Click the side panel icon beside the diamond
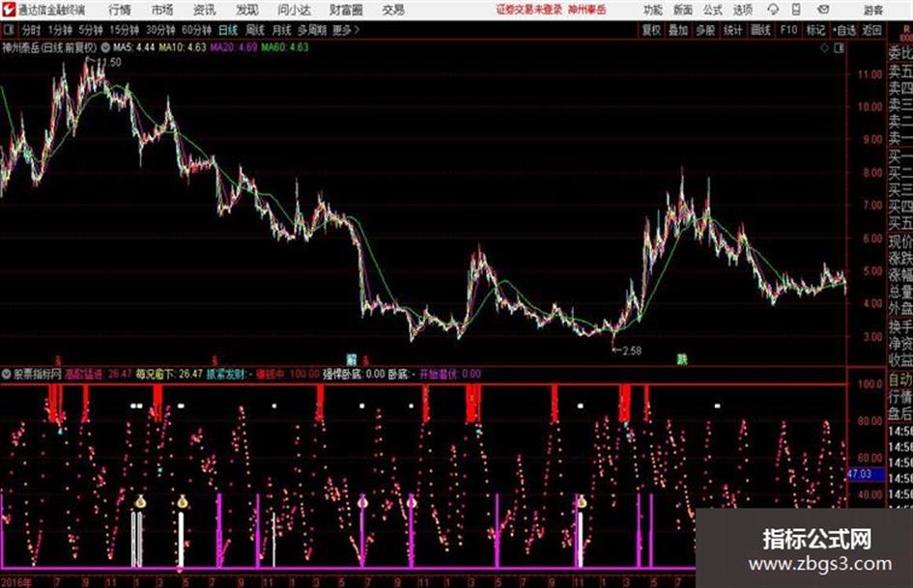 click(x=839, y=48)
